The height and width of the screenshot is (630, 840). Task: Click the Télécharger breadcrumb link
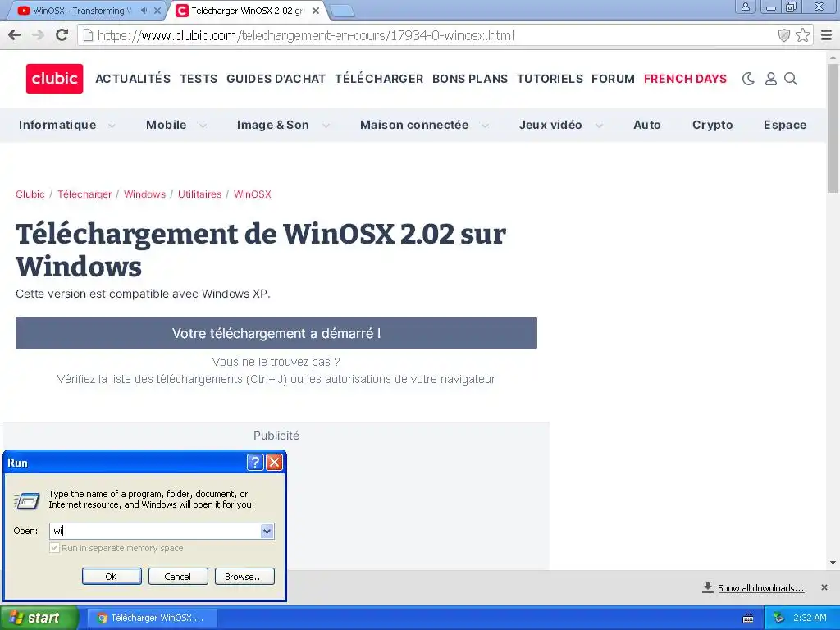[x=84, y=194]
